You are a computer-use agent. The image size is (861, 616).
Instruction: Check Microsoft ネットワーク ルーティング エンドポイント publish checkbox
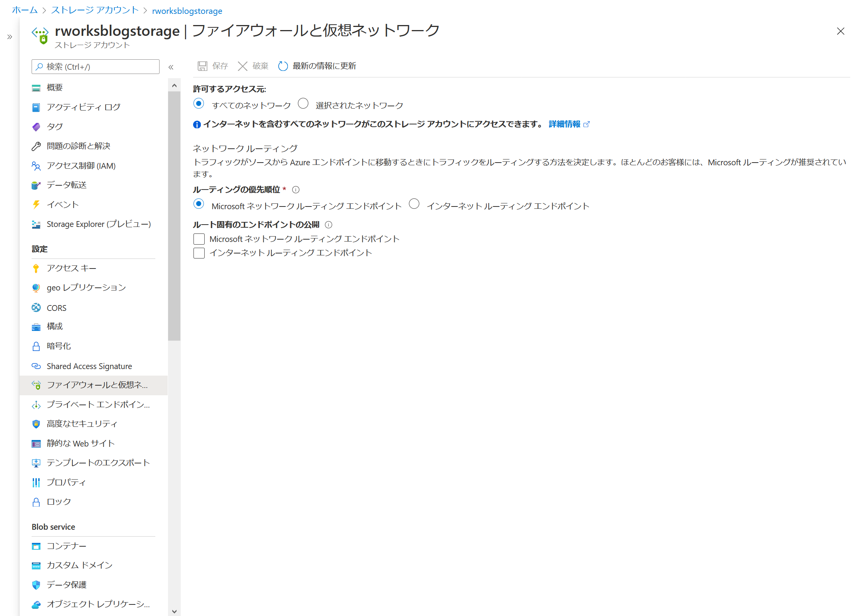click(x=199, y=239)
